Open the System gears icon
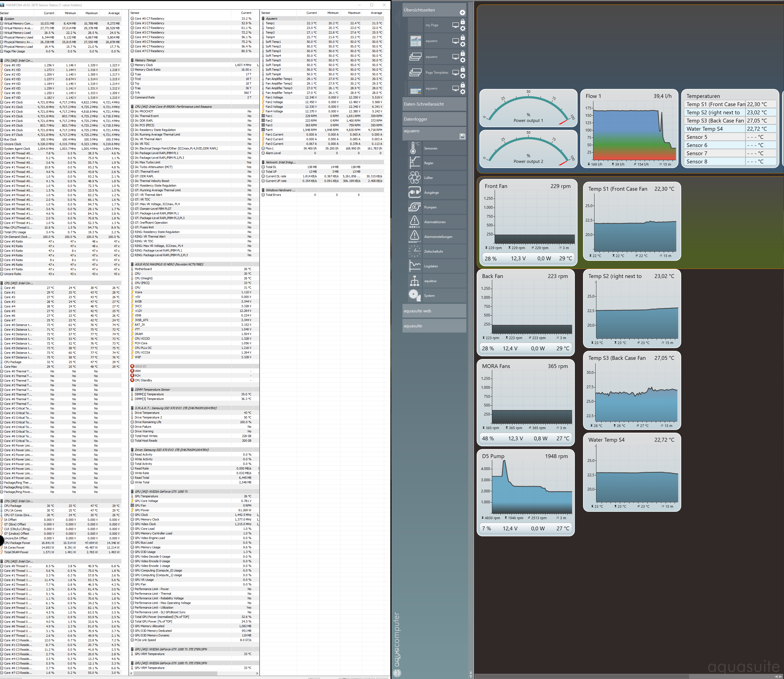Viewport: 784px width, 679px height. point(414,295)
